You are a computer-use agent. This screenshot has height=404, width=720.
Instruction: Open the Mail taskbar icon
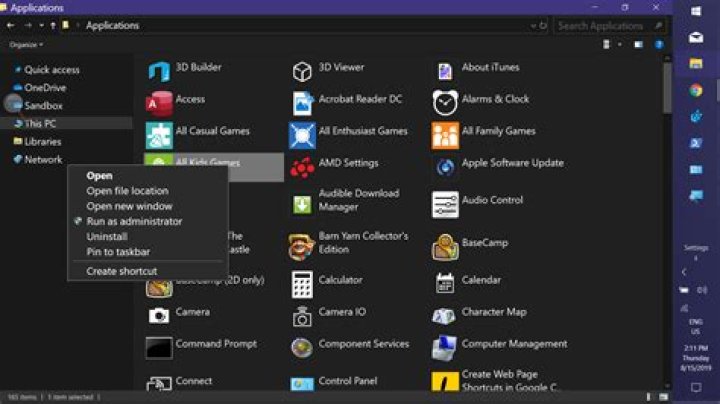pos(696,37)
